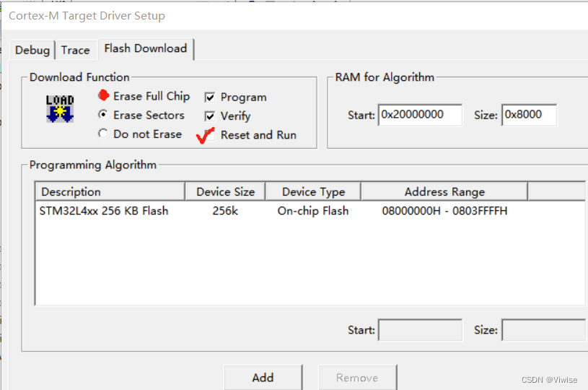Click the Remove button
The width and height of the screenshot is (588, 390).
[x=357, y=378]
